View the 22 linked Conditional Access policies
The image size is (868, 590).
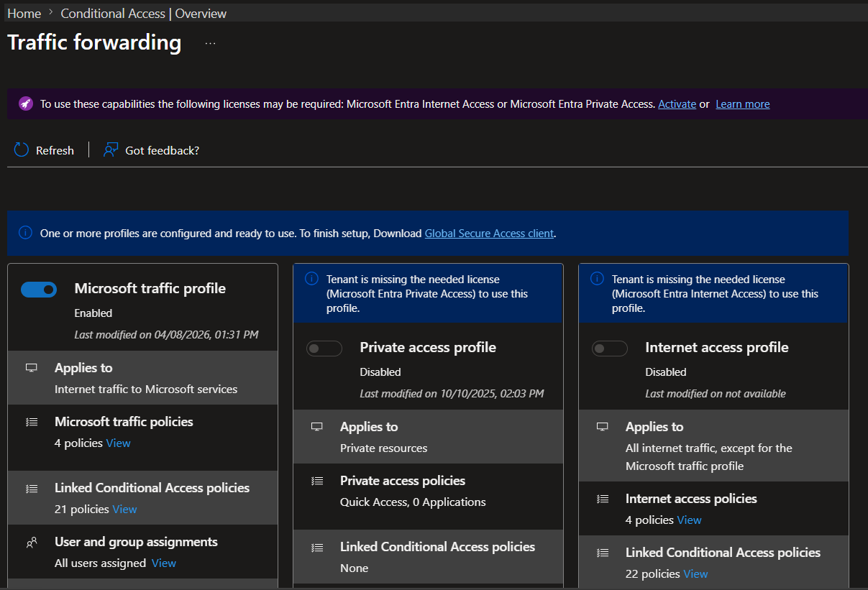point(695,573)
